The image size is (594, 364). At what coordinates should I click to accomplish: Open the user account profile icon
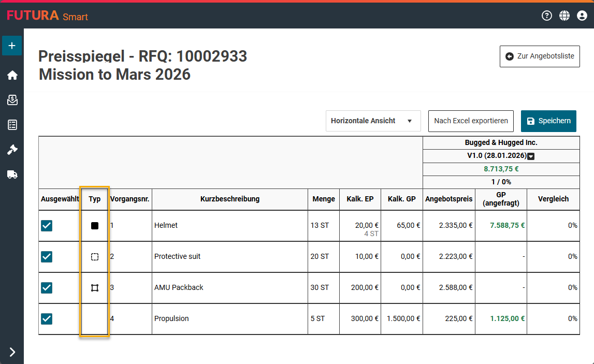pyautogui.click(x=582, y=16)
